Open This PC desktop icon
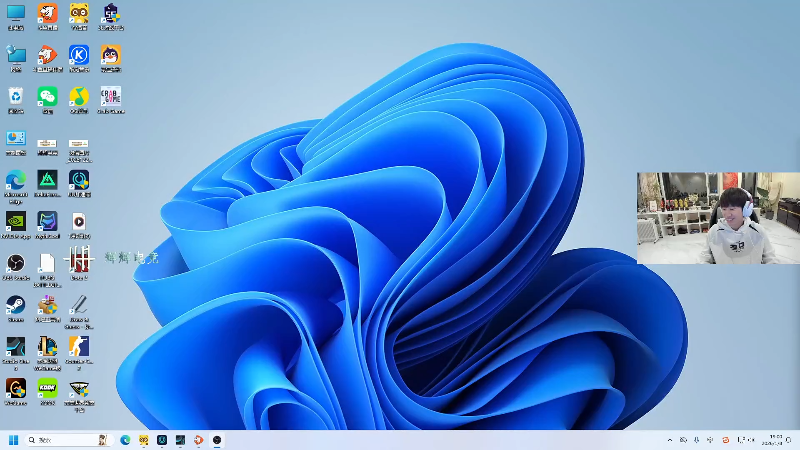Screen dimensions: 800x450 (16, 17)
